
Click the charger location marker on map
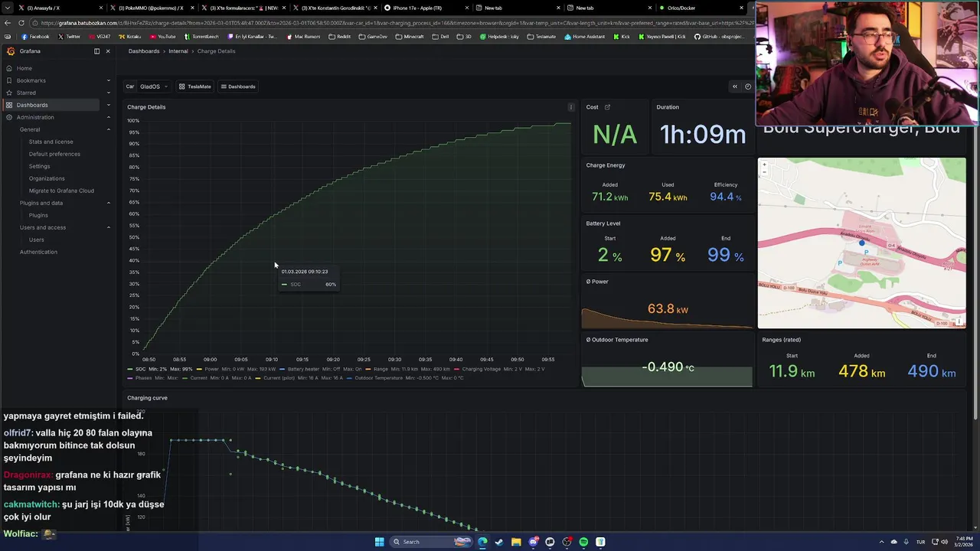pos(862,243)
